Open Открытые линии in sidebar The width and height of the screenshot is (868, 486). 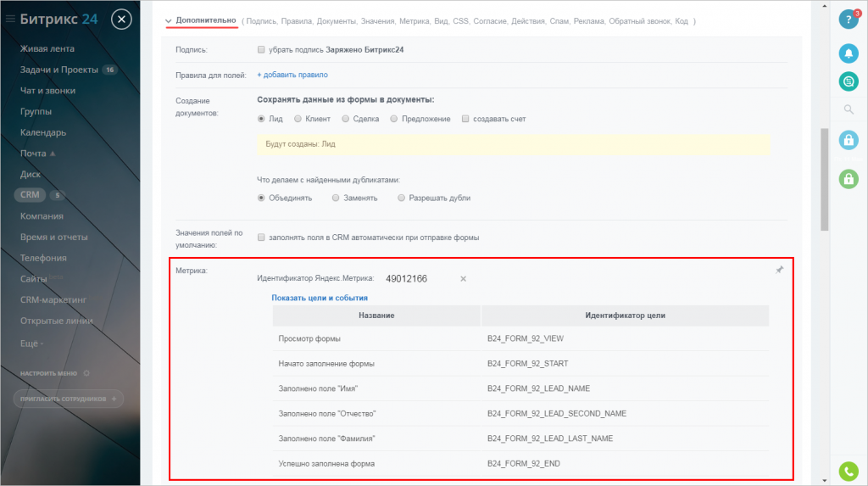57,321
